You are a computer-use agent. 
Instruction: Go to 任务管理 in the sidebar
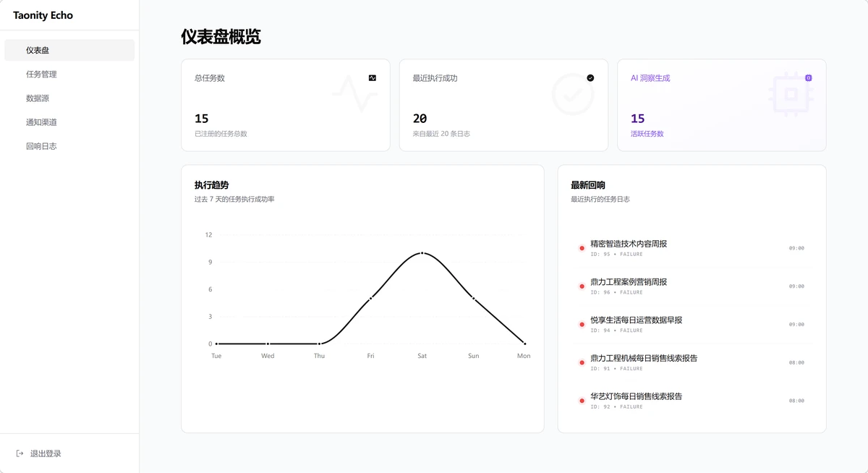41,74
